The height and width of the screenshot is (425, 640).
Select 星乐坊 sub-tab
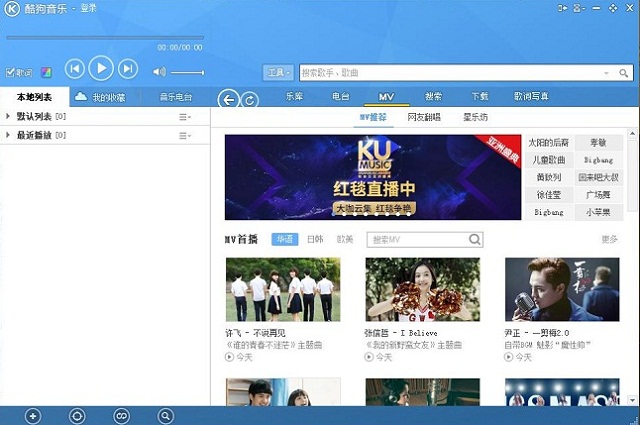pos(475,117)
